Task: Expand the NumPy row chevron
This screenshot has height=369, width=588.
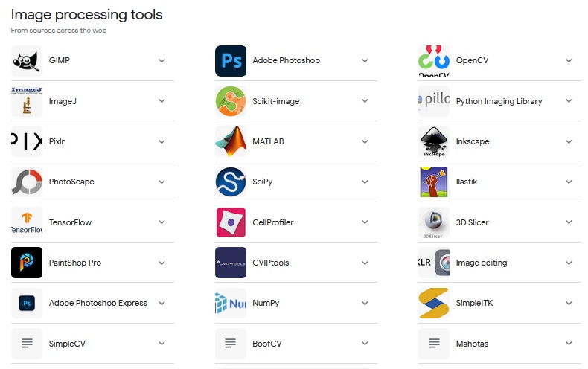Action: 365,303
